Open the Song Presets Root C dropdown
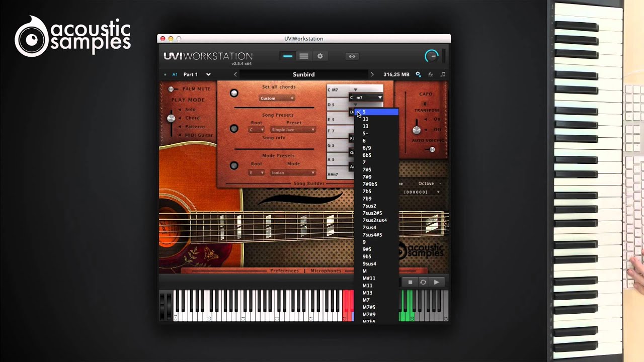 pyautogui.click(x=256, y=130)
